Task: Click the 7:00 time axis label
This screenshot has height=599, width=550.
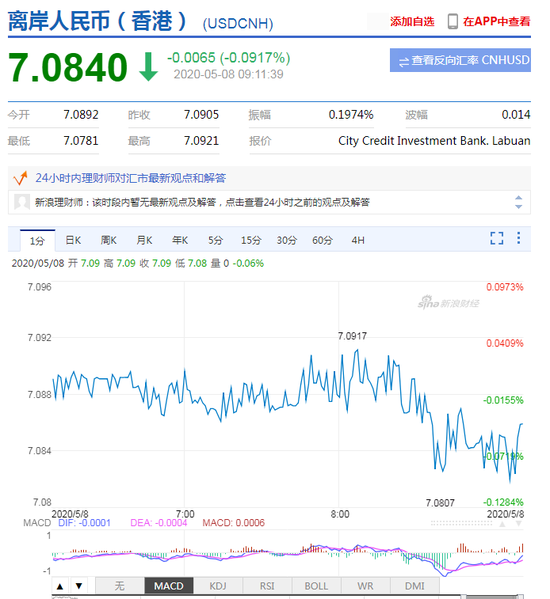Action: (x=185, y=514)
